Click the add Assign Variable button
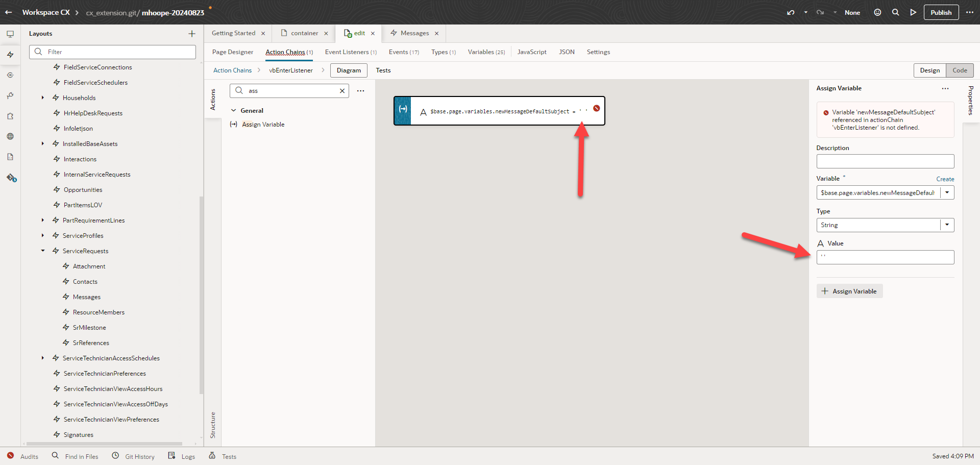980x465 pixels. click(x=849, y=291)
